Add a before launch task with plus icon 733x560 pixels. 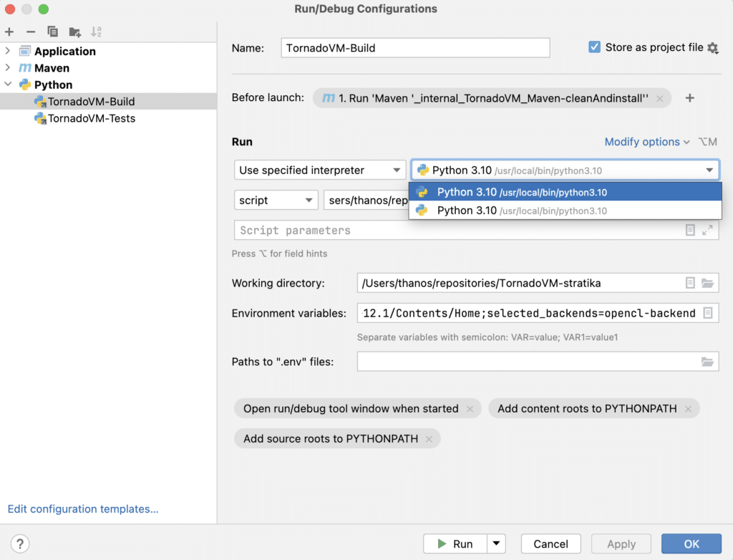point(690,98)
